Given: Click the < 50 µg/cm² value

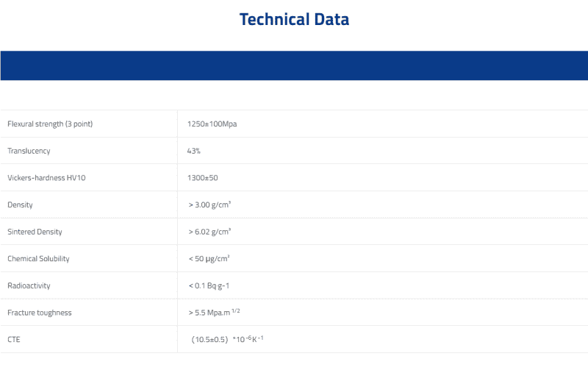Looking at the screenshot, I should 209,258.
